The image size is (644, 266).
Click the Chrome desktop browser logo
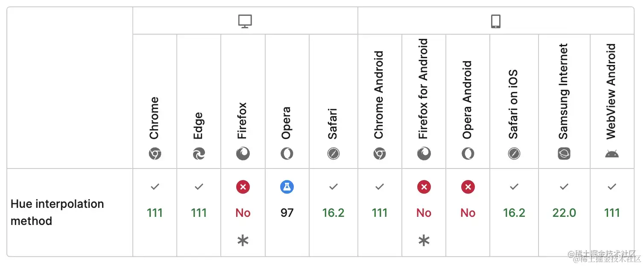(x=155, y=154)
